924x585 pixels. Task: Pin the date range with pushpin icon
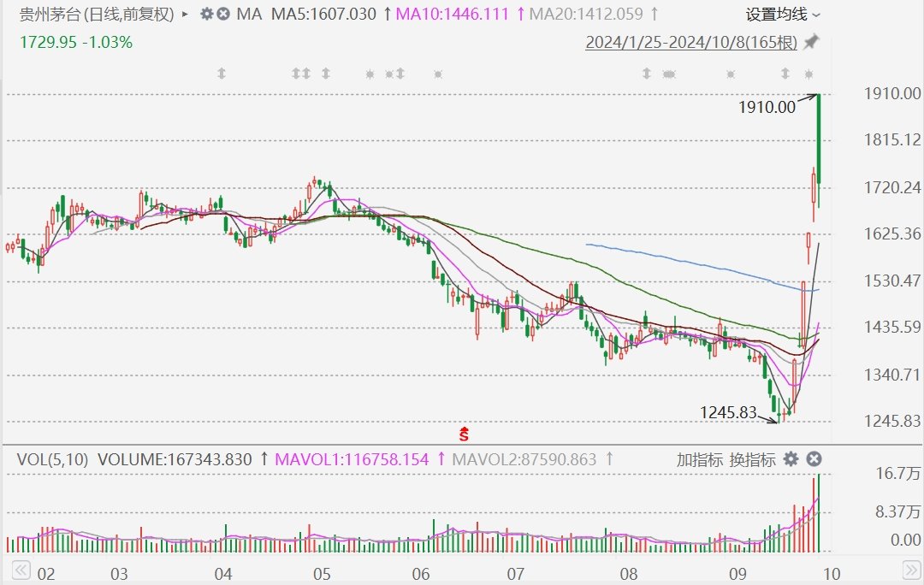click(811, 42)
